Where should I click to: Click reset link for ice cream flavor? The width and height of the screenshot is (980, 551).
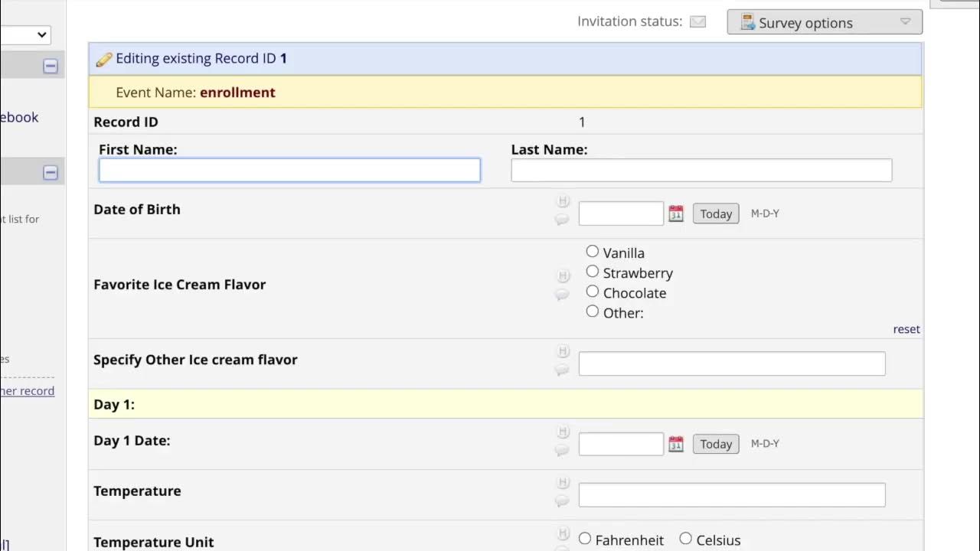point(906,329)
